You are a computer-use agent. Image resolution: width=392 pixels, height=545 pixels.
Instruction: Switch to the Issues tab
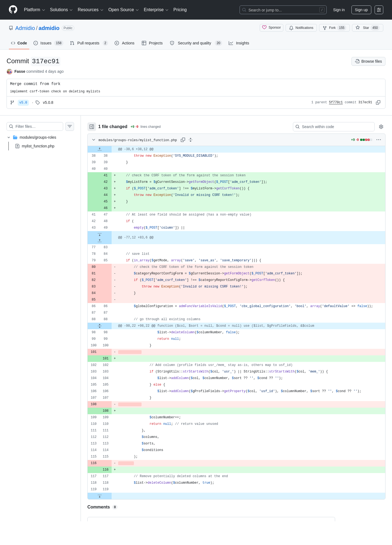pyautogui.click(x=48, y=43)
